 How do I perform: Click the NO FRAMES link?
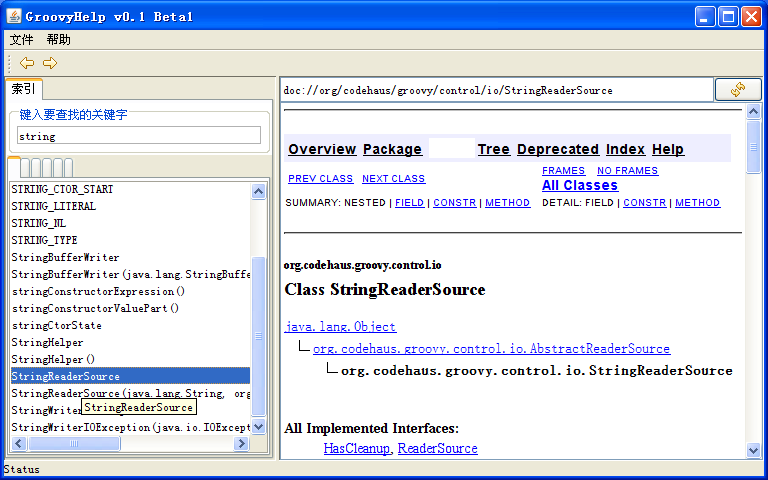(627, 170)
